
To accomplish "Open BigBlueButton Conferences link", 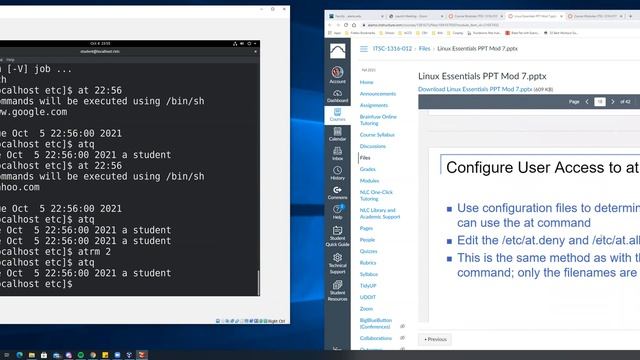I will tap(376, 323).
